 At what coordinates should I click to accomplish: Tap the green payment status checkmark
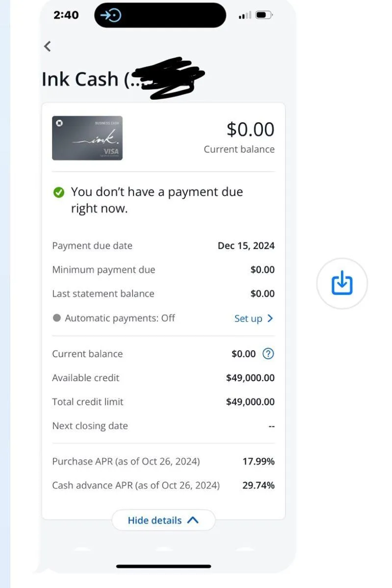pyautogui.click(x=59, y=192)
